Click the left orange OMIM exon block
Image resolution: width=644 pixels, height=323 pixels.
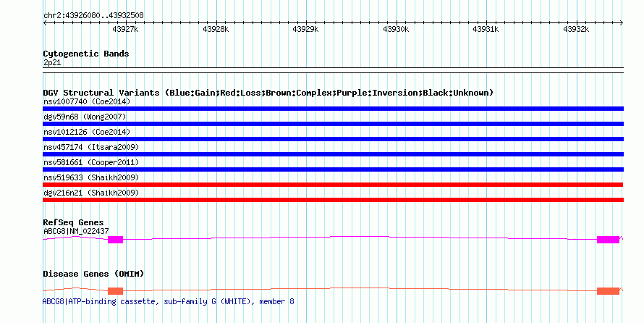pyautogui.click(x=115, y=291)
